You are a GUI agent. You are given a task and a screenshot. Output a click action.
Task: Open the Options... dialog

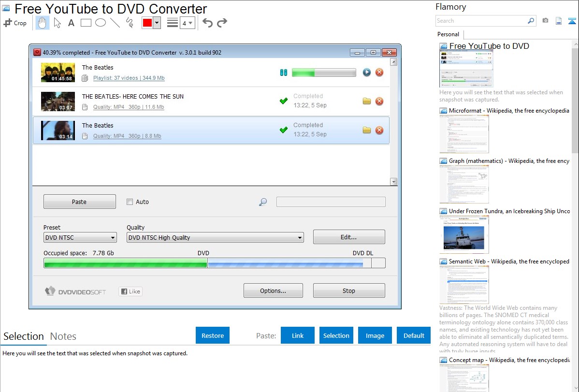[x=273, y=291]
